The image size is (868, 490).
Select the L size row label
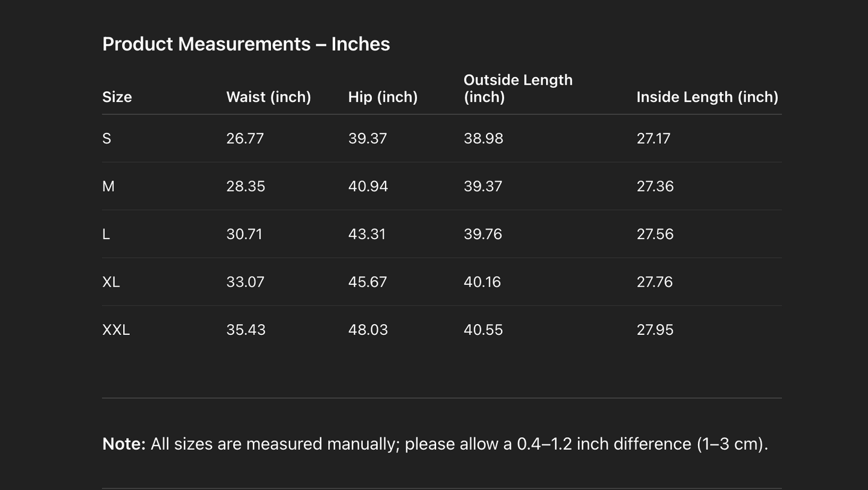(106, 234)
